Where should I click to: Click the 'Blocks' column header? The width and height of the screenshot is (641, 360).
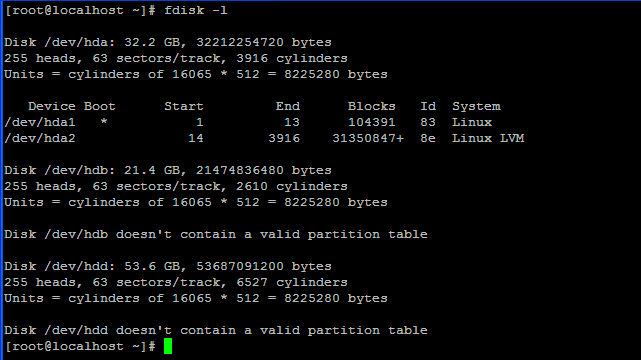click(x=372, y=106)
